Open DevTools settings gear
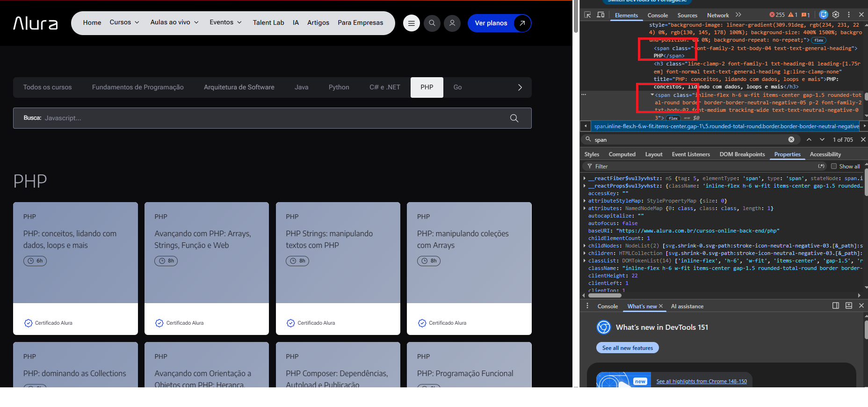Viewport: 868px width, 407px height. (x=836, y=15)
